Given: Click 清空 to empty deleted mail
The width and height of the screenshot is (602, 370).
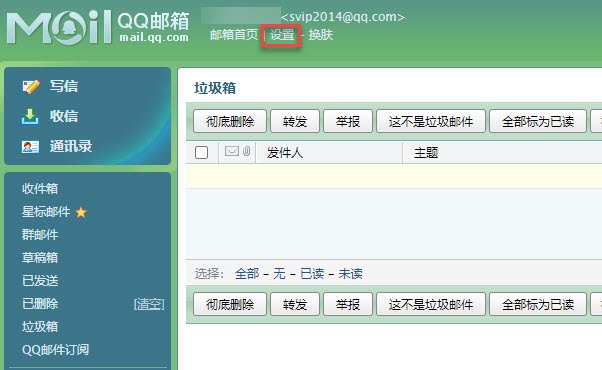Looking at the screenshot, I should [x=149, y=304].
